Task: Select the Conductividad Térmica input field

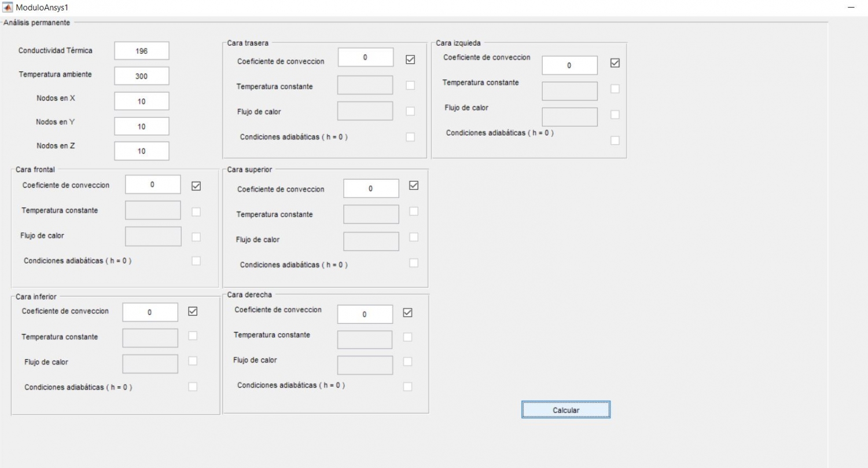Action: 142,50
